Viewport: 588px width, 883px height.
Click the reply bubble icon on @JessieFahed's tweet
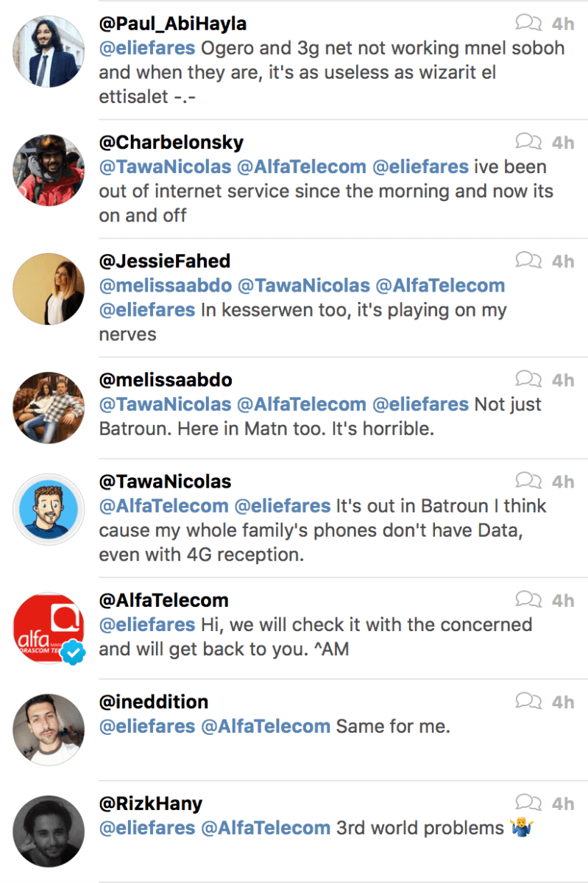pyautogui.click(x=528, y=261)
